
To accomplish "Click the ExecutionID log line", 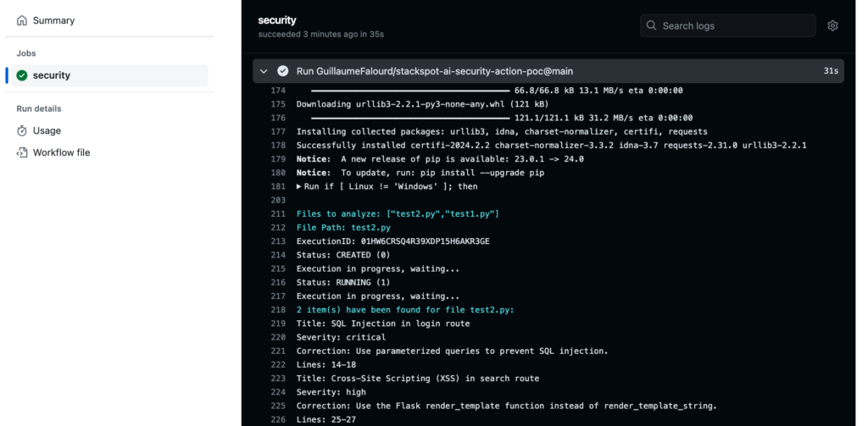I will tap(393, 241).
